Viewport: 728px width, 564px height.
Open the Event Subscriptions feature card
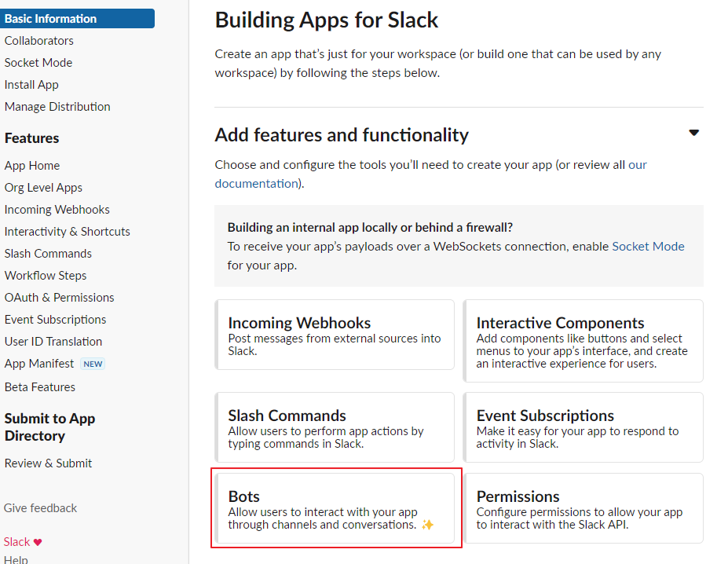(583, 427)
